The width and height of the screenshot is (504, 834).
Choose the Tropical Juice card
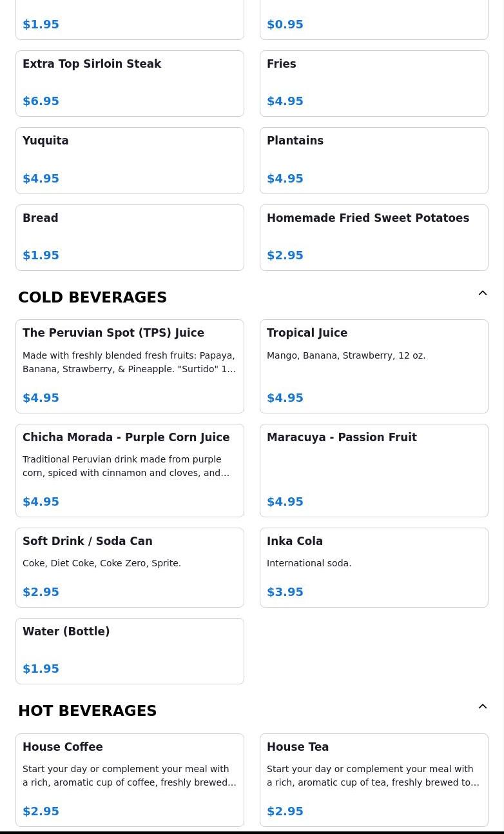(374, 366)
